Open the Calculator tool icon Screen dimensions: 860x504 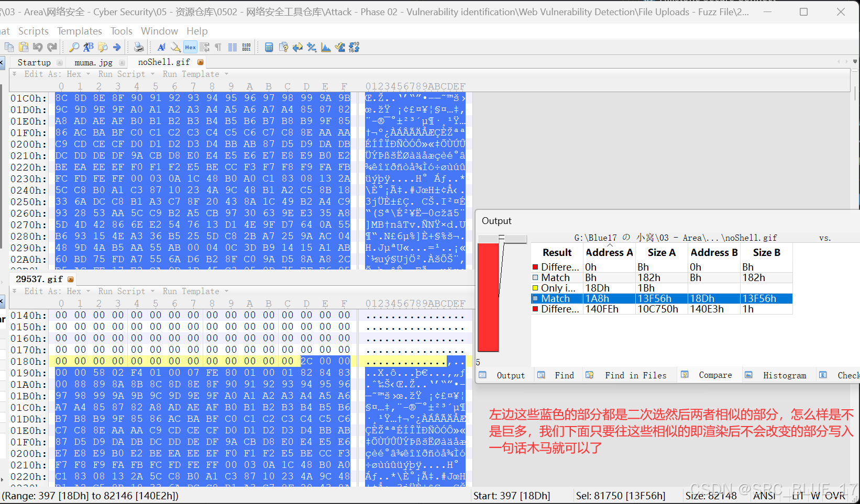click(x=269, y=47)
